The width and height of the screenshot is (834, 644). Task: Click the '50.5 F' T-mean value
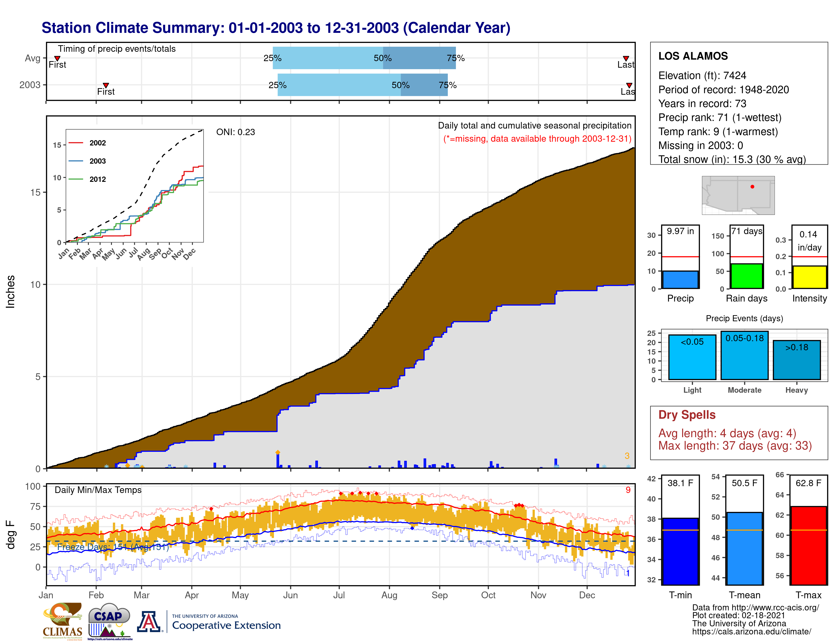(x=745, y=483)
